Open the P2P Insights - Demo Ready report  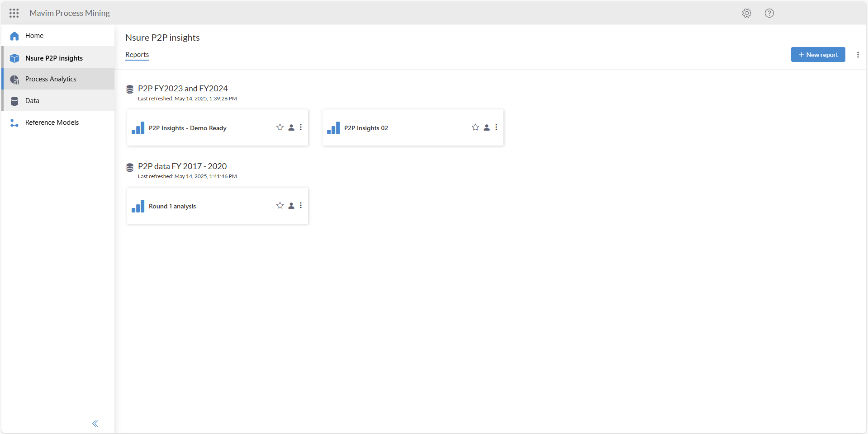coord(187,128)
